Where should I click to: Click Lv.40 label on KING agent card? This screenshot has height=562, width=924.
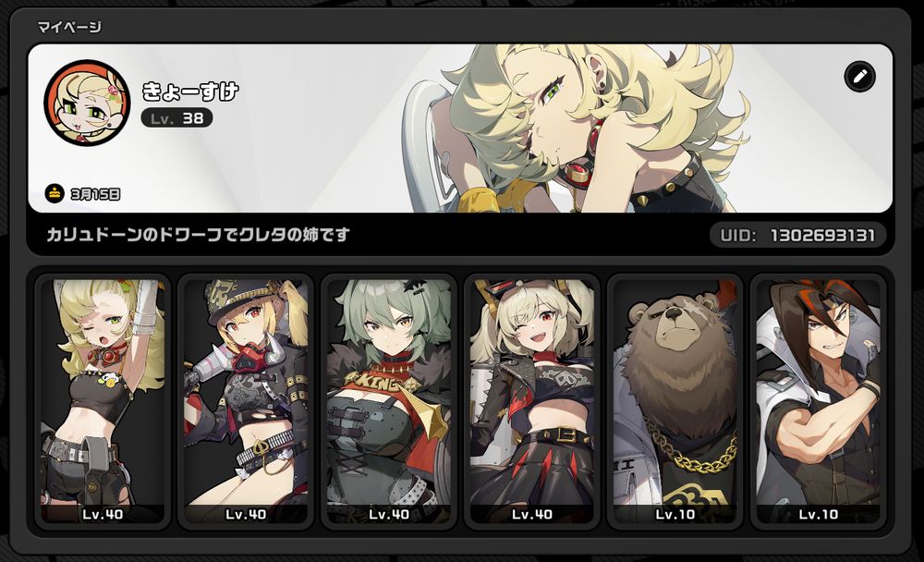(x=389, y=514)
